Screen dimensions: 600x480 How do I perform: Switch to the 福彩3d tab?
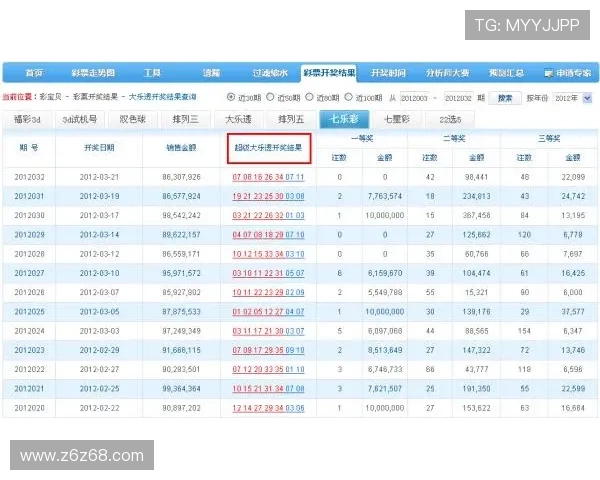(x=27, y=119)
